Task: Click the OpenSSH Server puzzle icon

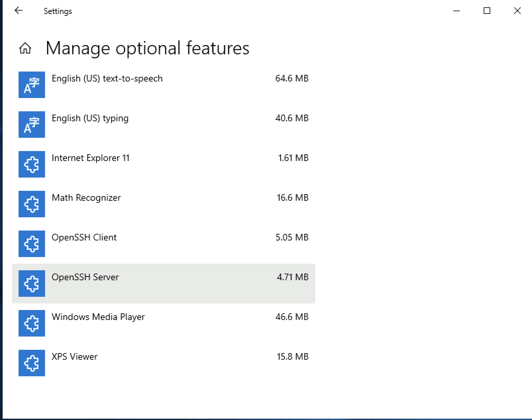Action: point(32,284)
